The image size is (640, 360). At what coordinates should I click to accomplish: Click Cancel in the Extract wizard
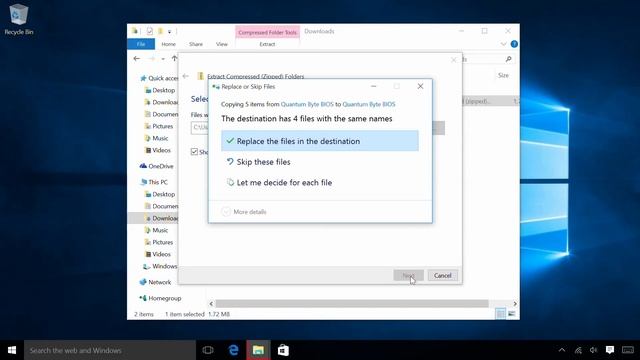click(442, 276)
